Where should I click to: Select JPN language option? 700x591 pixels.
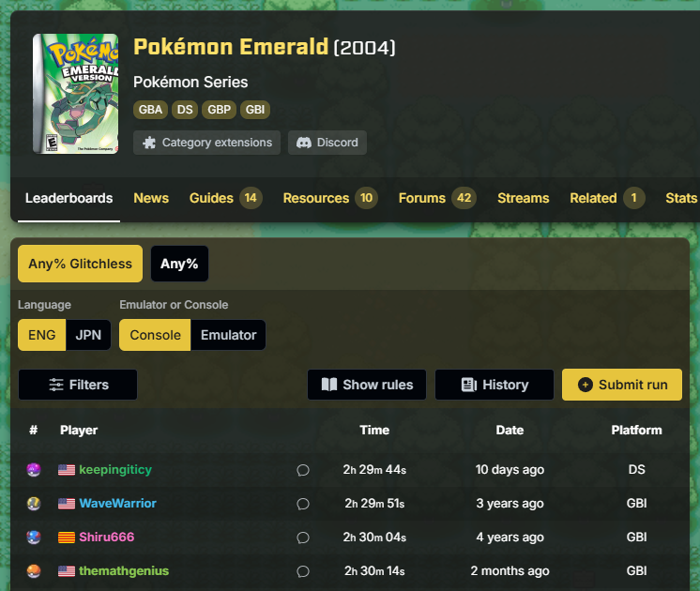click(x=88, y=335)
